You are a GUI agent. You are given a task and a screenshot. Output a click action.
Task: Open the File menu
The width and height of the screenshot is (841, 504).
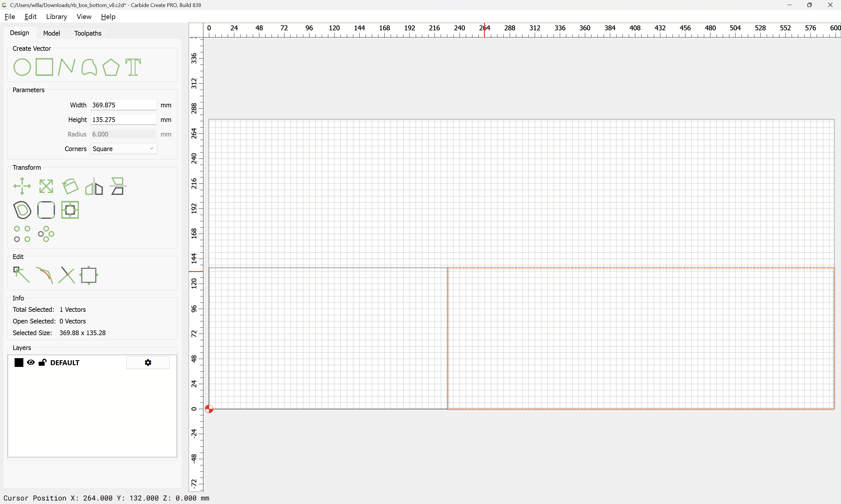pos(10,17)
